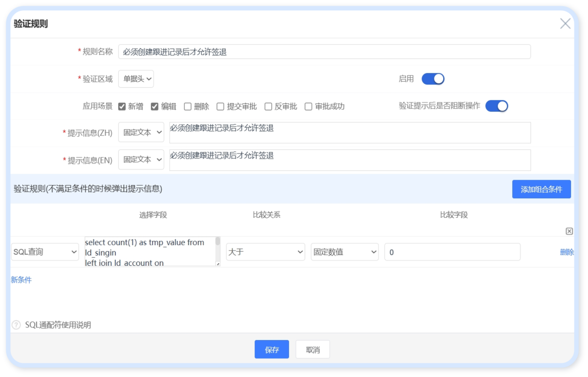
Task: Toggle the 启用 switch
Action: coord(433,79)
